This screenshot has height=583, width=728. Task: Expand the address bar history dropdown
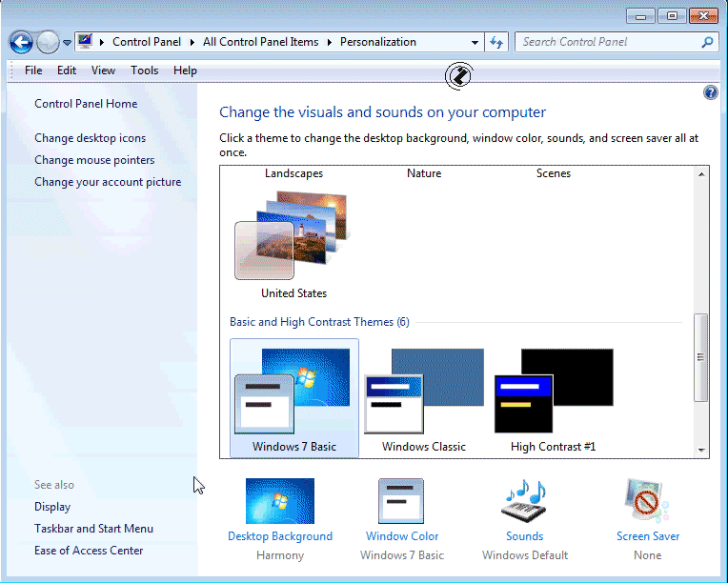pos(475,42)
